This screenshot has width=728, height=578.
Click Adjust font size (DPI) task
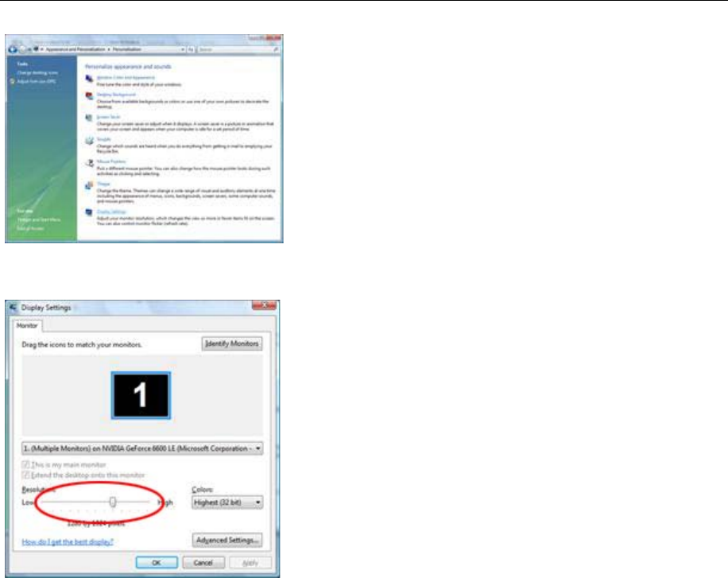(x=37, y=82)
